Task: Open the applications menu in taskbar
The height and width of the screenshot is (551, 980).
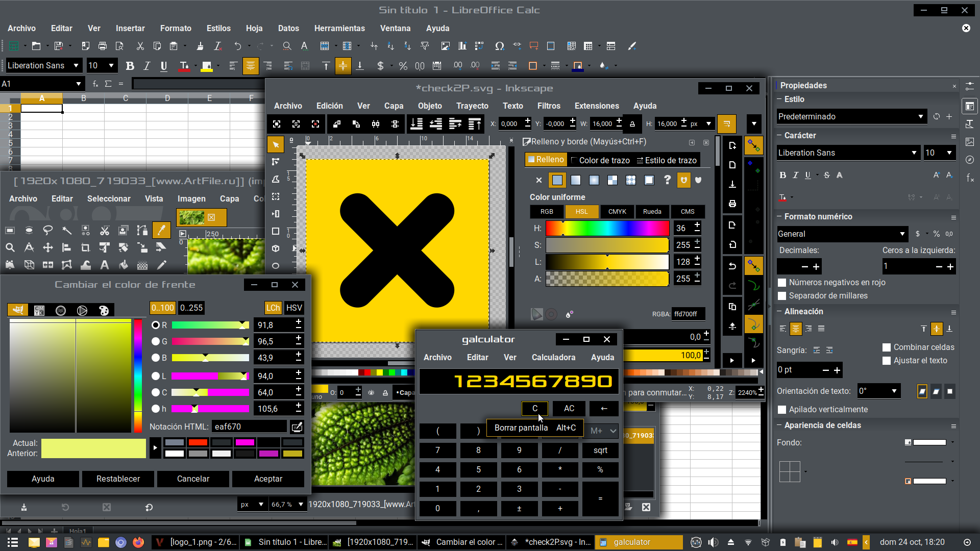Action: point(13,542)
